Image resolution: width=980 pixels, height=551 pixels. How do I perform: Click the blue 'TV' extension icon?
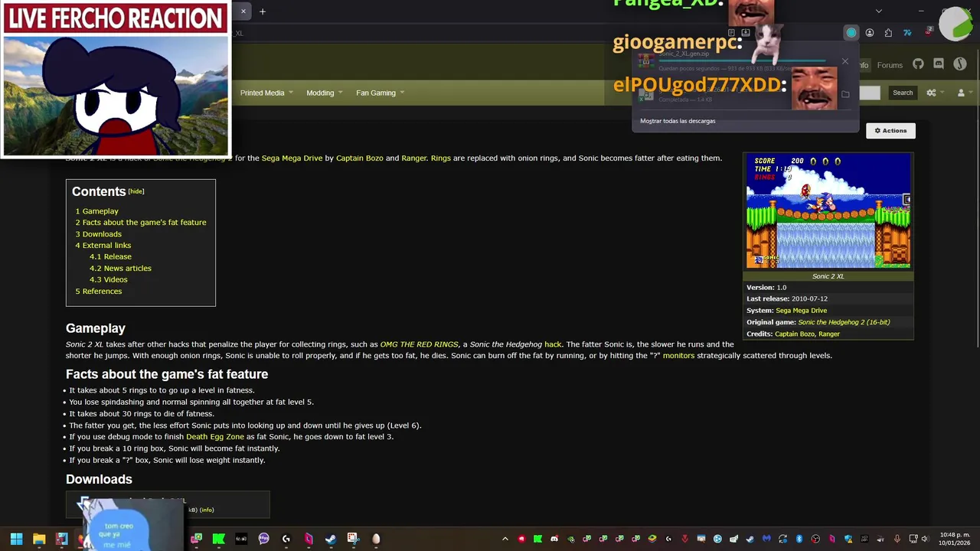pyautogui.click(x=907, y=33)
